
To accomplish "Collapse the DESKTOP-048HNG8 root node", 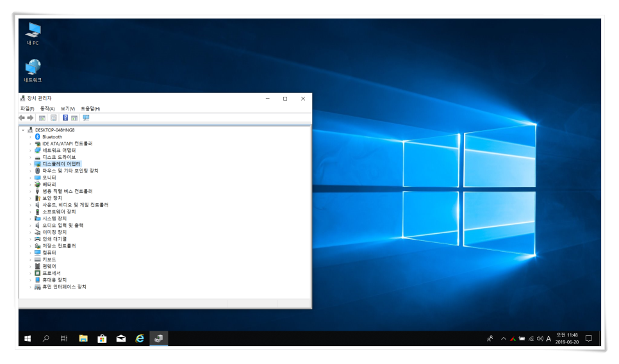I will [23, 130].
